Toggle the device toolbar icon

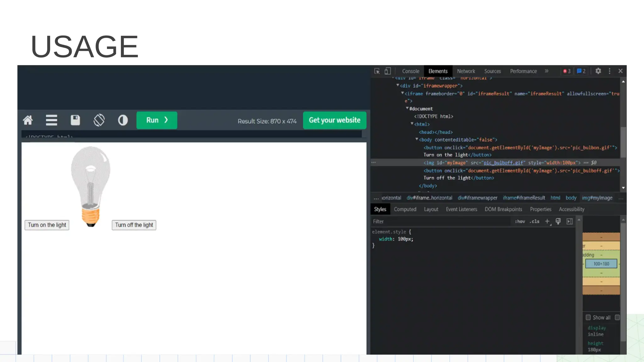388,71
